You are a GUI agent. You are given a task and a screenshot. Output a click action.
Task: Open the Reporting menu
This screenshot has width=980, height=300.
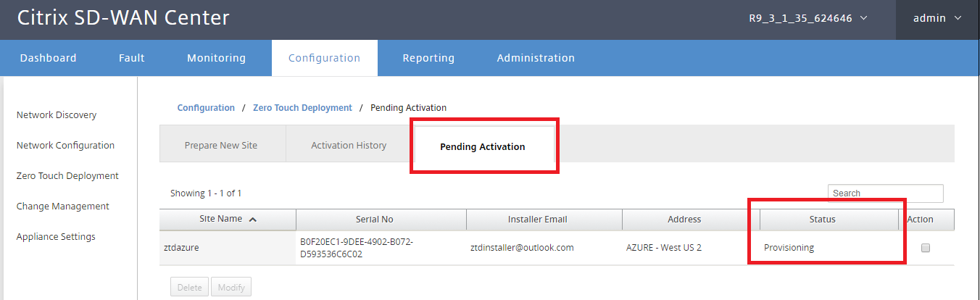pyautogui.click(x=428, y=58)
